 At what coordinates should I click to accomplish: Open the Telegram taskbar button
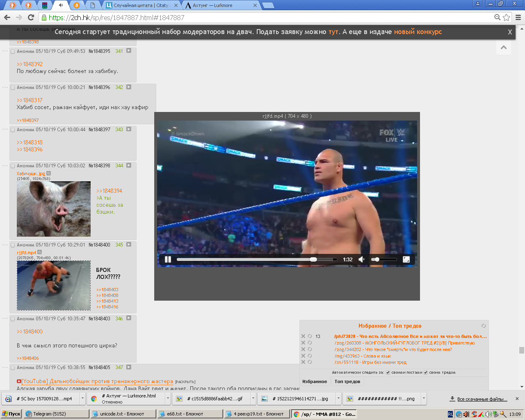point(56,414)
